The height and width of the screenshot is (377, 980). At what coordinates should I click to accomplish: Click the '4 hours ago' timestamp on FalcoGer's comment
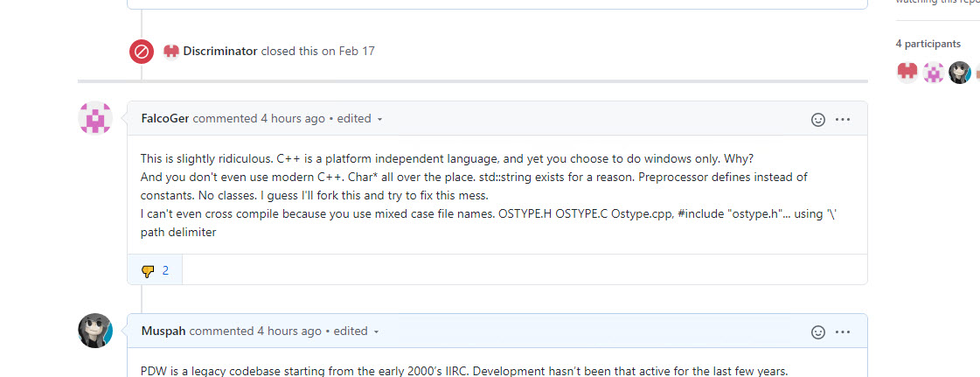coord(293,118)
